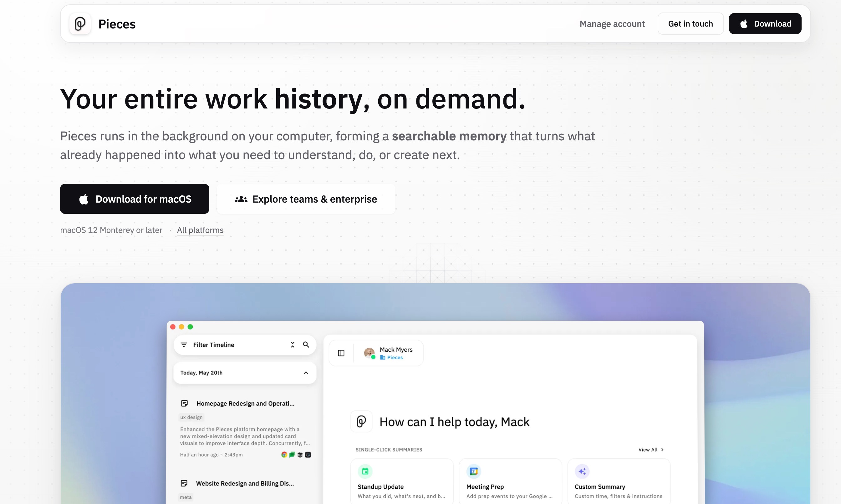The height and width of the screenshot is (504, 841).
Task: Select the meta tag
Action: pyautogui.click(x=186, y=497)
